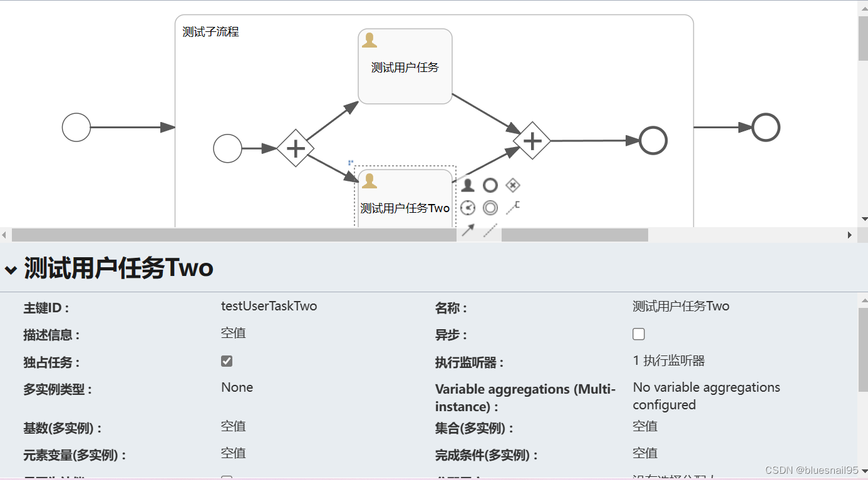The height and width of the screenshot is (480, 868).
Task: Append a timer intermediate event with the clock icon
Action: coord(467,207)
